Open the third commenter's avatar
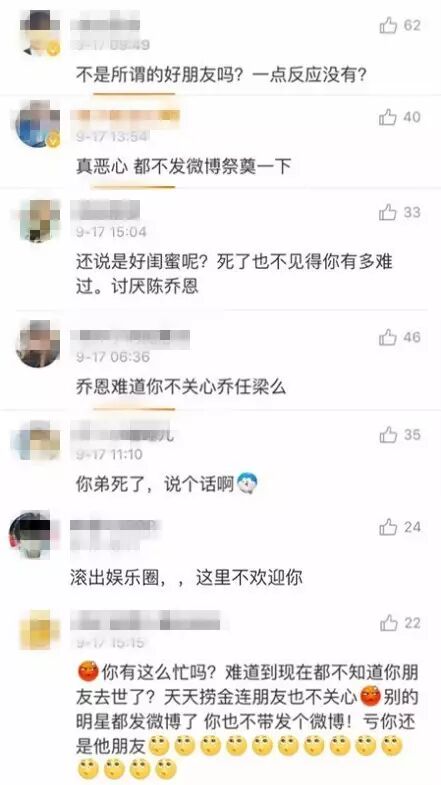Image resolution: width=441 pixels, height=785 pixels. point(40,220)
